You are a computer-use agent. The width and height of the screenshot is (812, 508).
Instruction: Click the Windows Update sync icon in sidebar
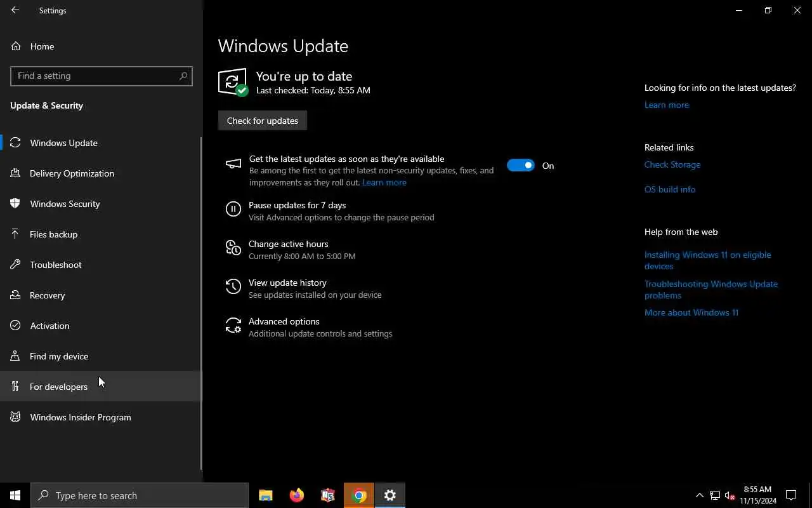(16, 143)
